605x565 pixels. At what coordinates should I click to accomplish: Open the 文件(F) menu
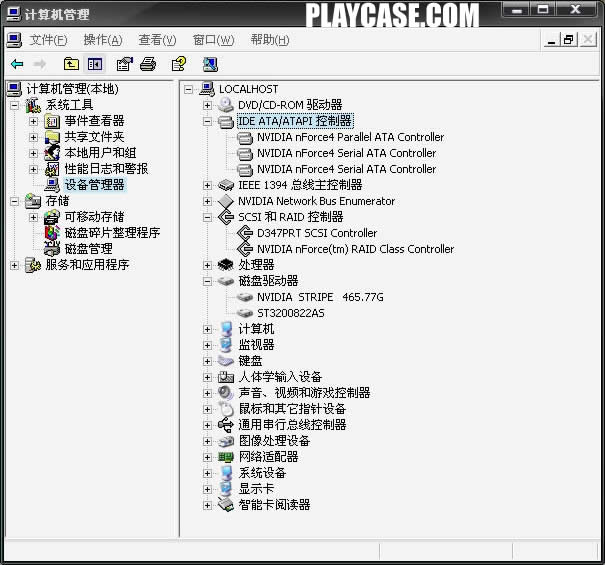point(49,40)
